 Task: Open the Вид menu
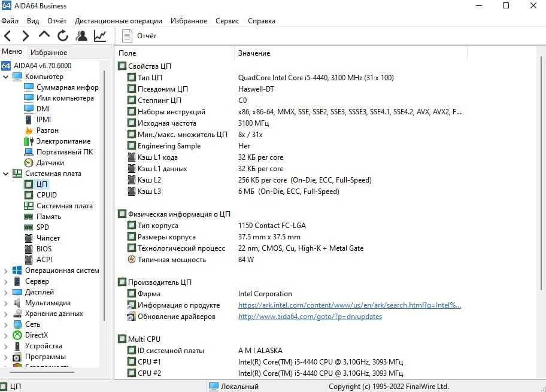(x=33, y=21)
